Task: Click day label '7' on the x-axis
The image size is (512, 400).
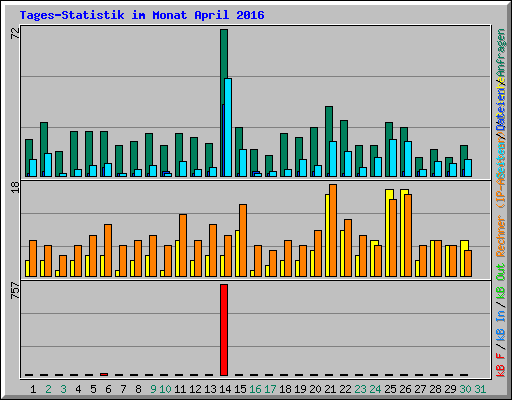Action: click(x=123, y=389)
